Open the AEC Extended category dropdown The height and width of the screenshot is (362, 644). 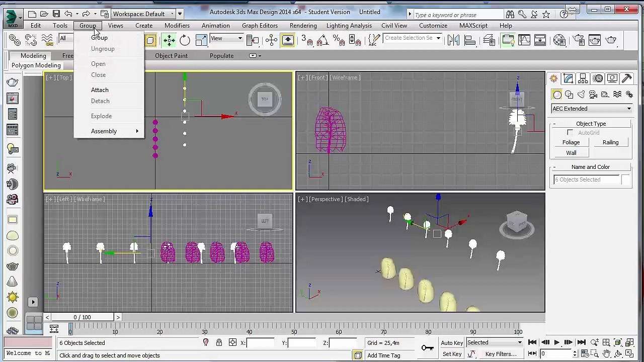591,109
